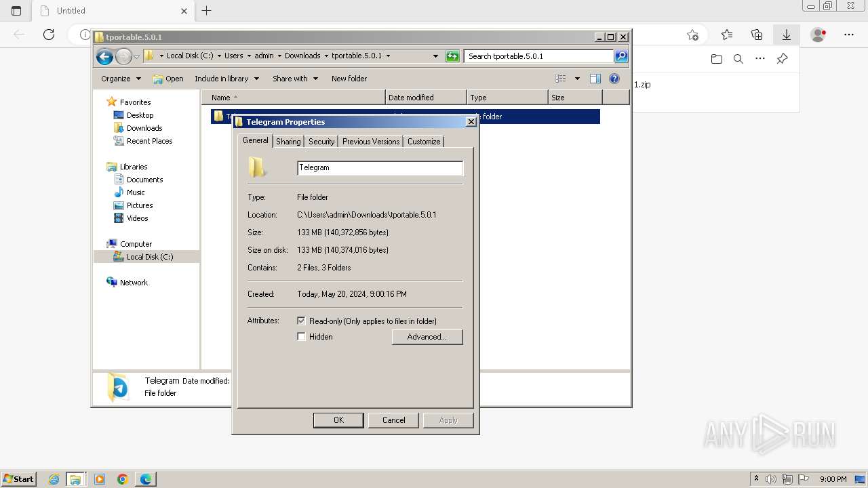Toggle Read-only attribute checkbox

(x=301, y=321)
